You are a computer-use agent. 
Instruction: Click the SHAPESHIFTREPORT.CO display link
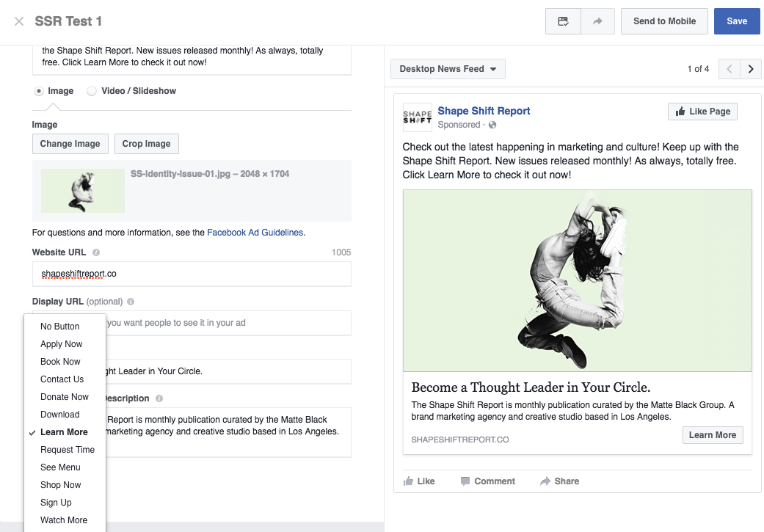[460, 440]
